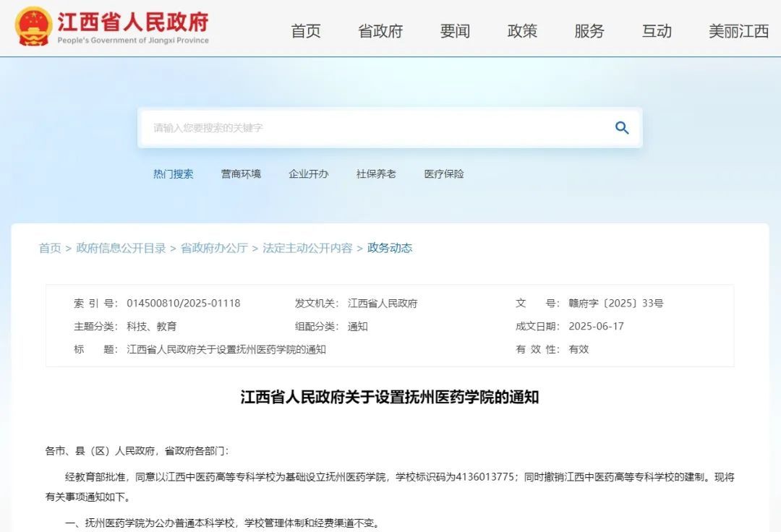Select the 政务动态 breadcrumb item
This screenshot has height=532, width=781.
(x=389, y=248)
